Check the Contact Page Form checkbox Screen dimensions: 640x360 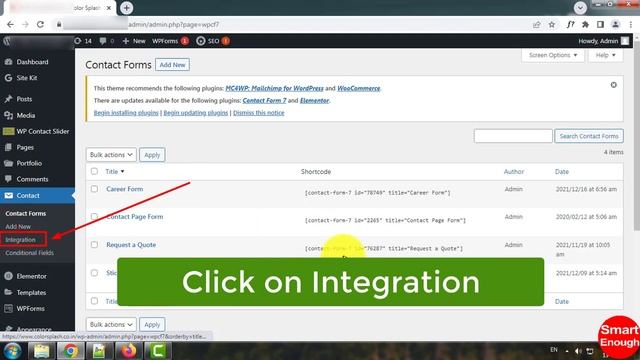(x=94, y=216)
